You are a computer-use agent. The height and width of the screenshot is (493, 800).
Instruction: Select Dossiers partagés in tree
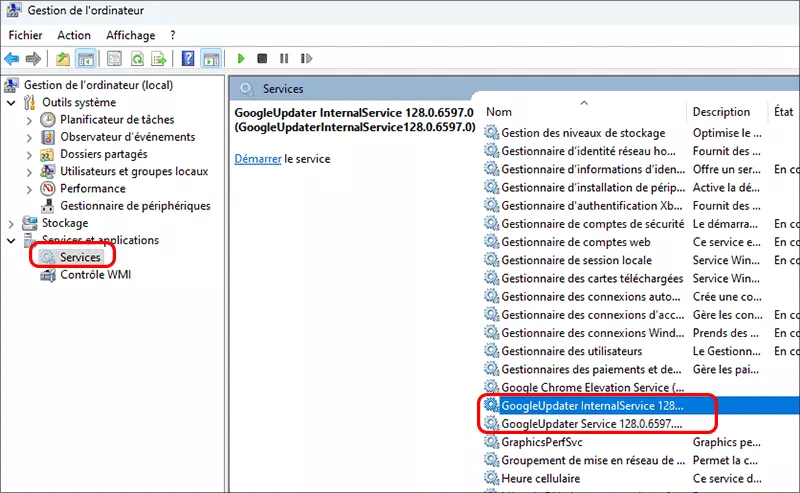[104, 154]
